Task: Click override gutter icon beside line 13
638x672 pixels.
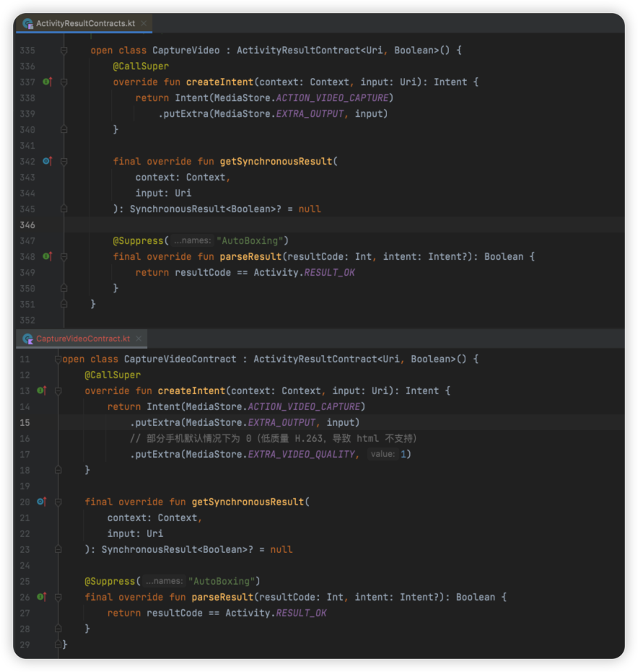Action: [41, 391]
